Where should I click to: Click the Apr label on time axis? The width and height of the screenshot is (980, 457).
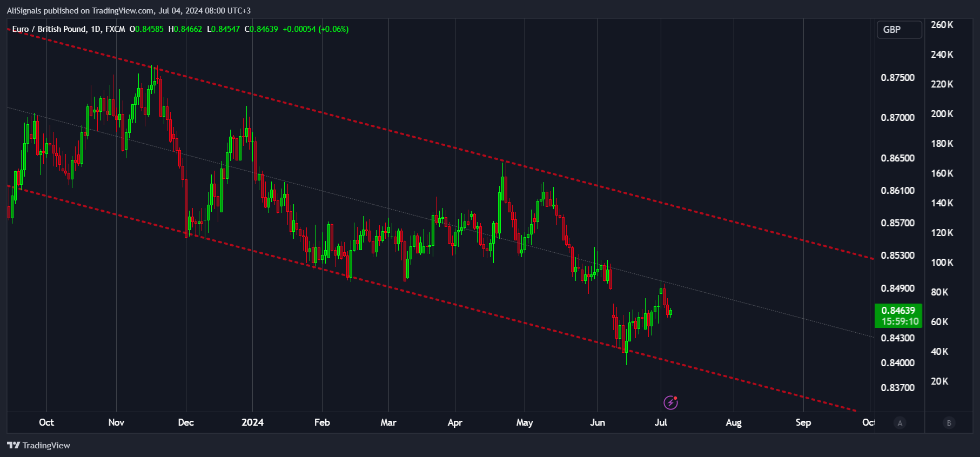(455, 422)
